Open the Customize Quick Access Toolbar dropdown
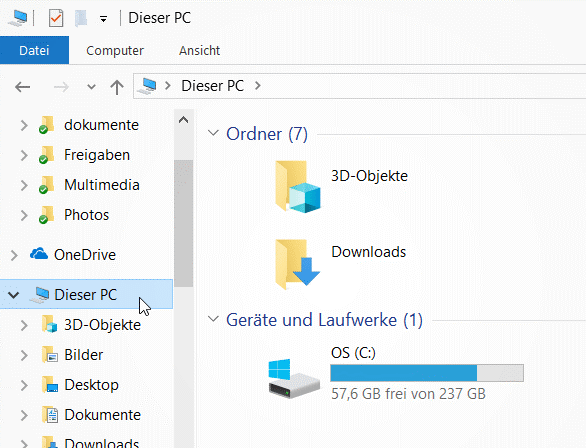 [x=104, y=19]
